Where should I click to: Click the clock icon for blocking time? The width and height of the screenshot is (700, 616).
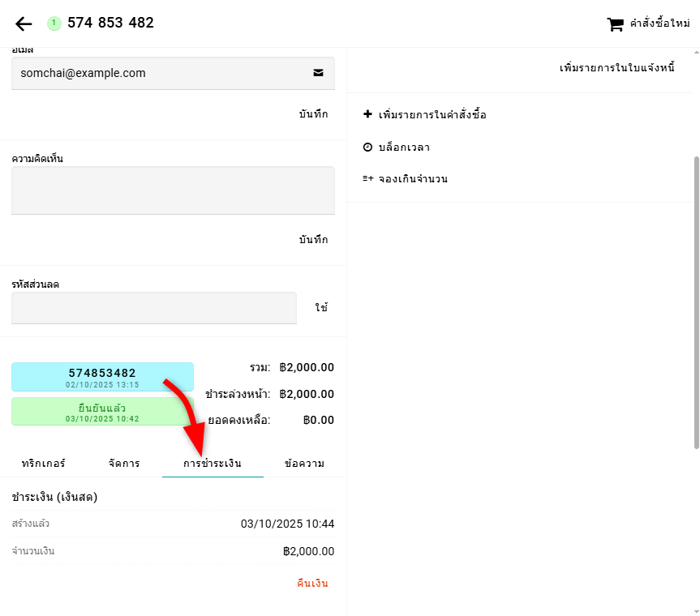(x=367, y=148)
